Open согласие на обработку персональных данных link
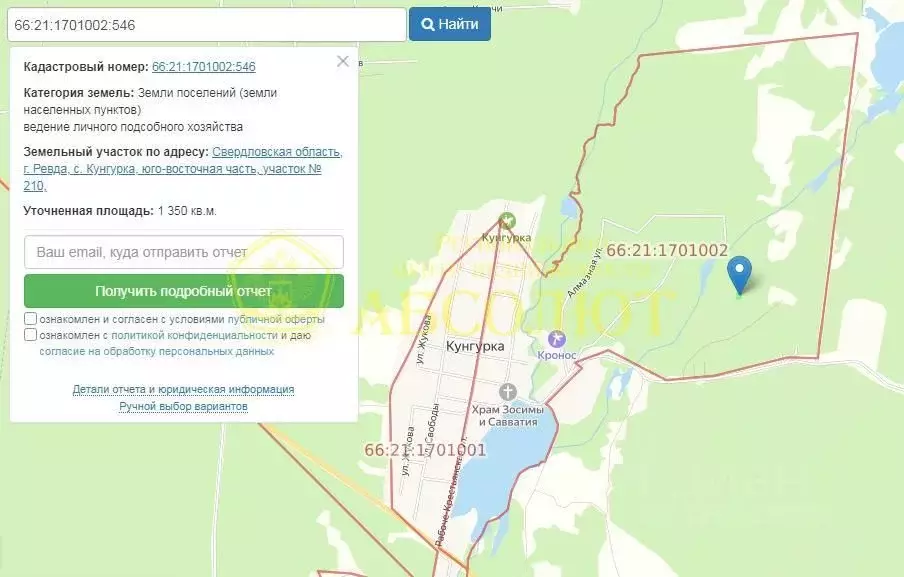 (x=156, y=352)
